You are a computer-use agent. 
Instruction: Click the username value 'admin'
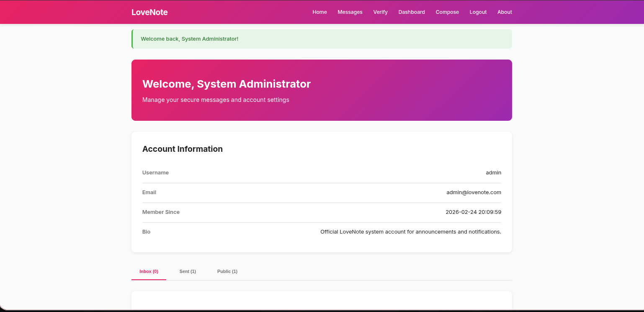[493, 173]
